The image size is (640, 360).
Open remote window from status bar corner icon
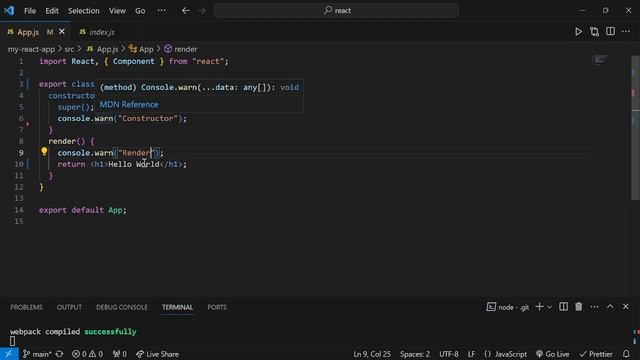click(x=9, y=354)
